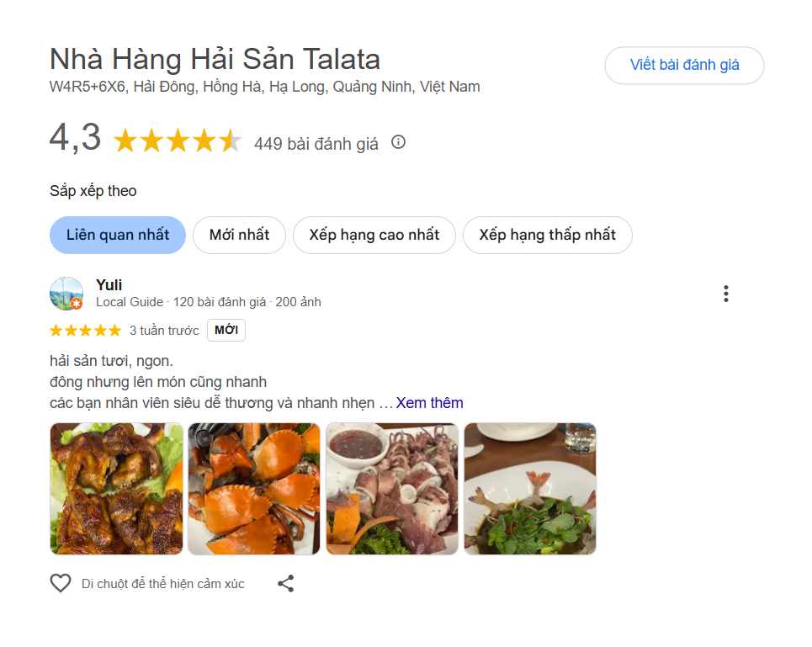Viewport: 812px width, 647px height.
Task: Expand review with 'Xem thêm'
Action: coord(429,403)
